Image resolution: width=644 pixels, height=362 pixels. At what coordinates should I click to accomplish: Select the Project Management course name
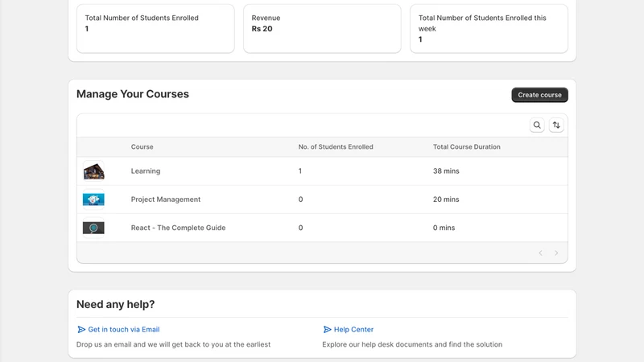click(x=166, y=200)
